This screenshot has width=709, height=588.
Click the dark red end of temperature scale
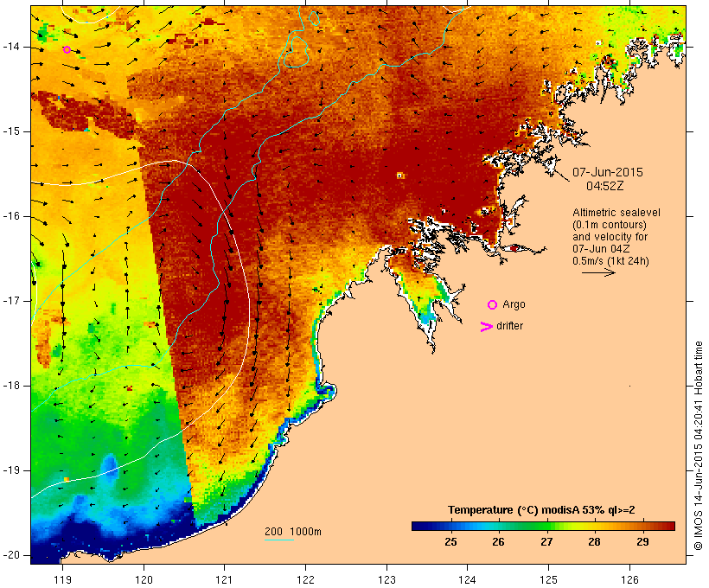point(670,526)
